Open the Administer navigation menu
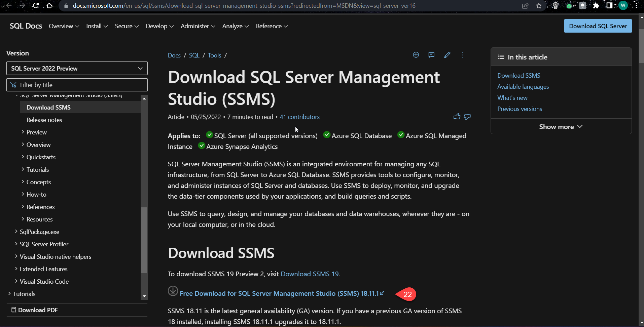Image resolution: width=644 pixels, height=327 pixels. (x=198, y=26)
